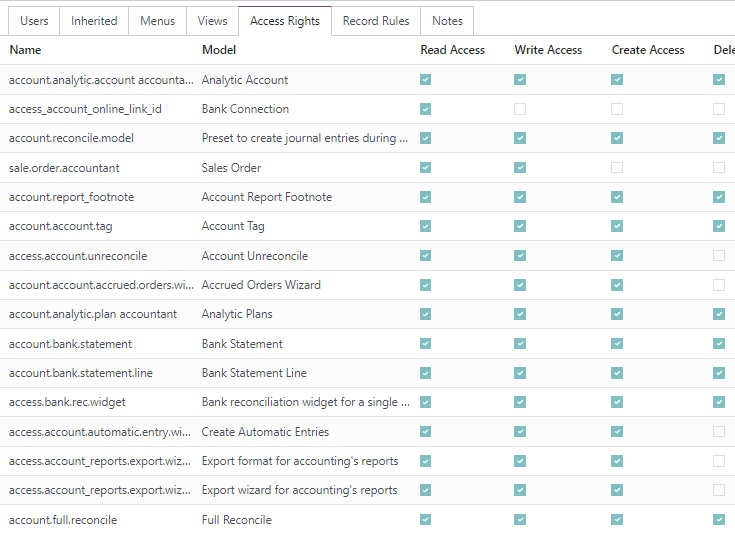The image size is (735, 533).
Task: Sort by the Write Access column header
Action: [x=548, y=50]
